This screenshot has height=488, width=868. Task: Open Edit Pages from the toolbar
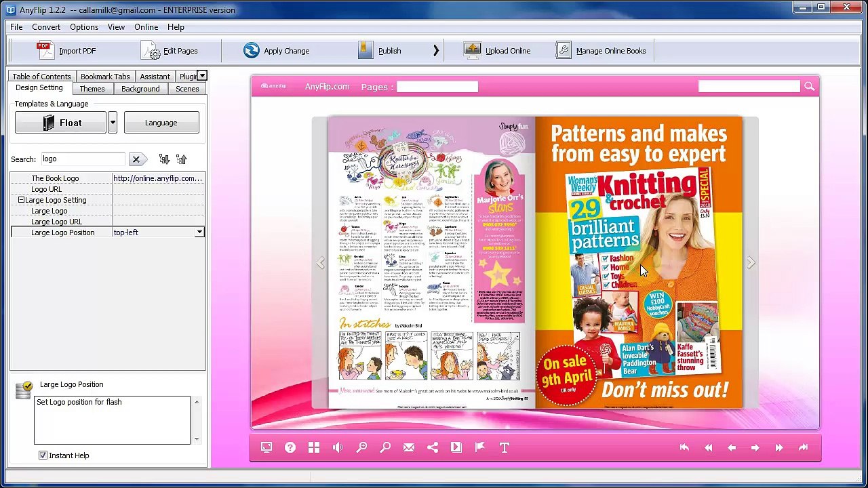pyautogui.click(x=170, y=51)
